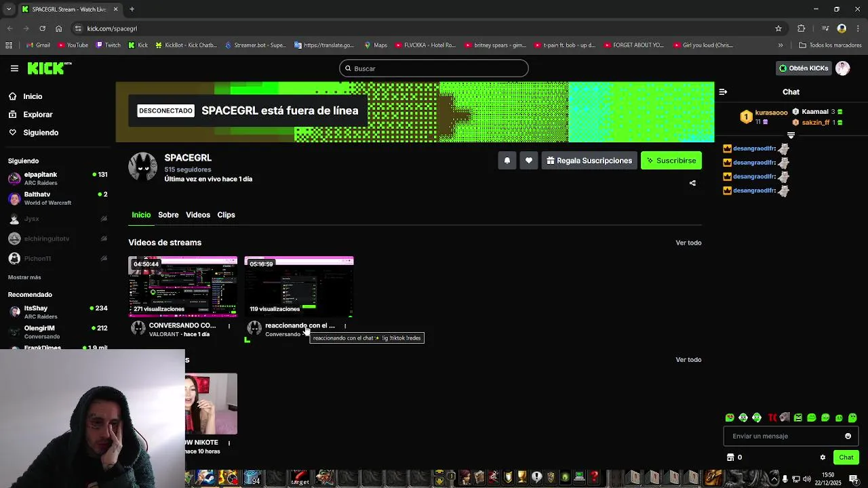Open a new browser tab
Image resolution: width=868 pixels, height=488 pixels.
(x=132, y=9)
